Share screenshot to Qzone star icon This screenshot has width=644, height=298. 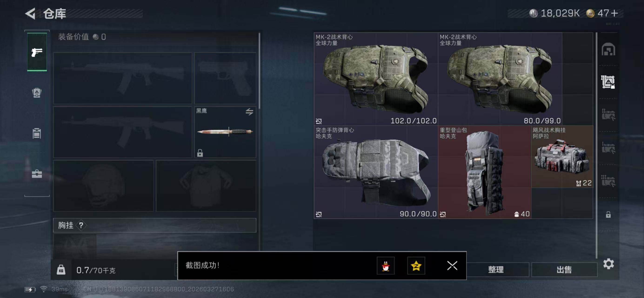click(416, 265)
